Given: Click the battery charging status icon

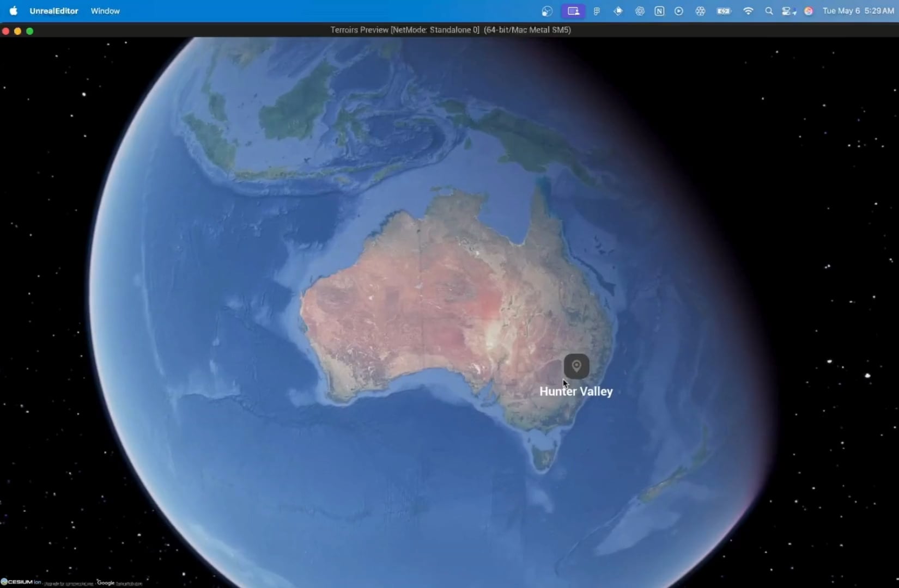Looking at the screenshot, I should click(724, 11).
